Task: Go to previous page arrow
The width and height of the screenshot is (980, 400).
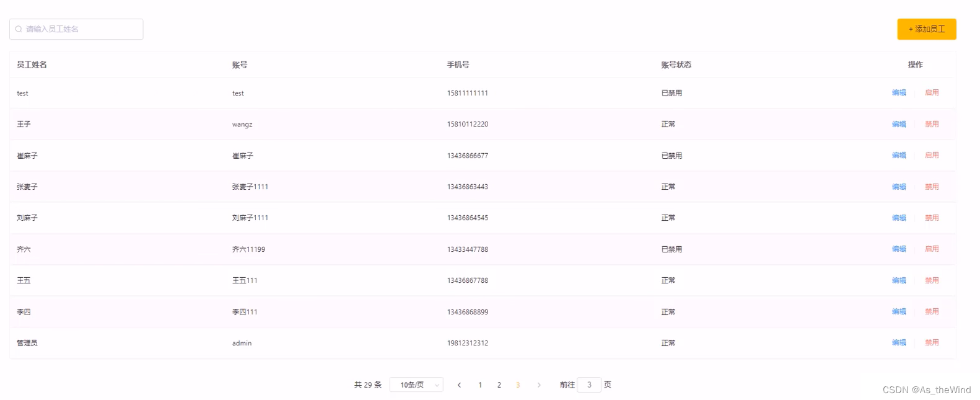Action: click(459, 385)
